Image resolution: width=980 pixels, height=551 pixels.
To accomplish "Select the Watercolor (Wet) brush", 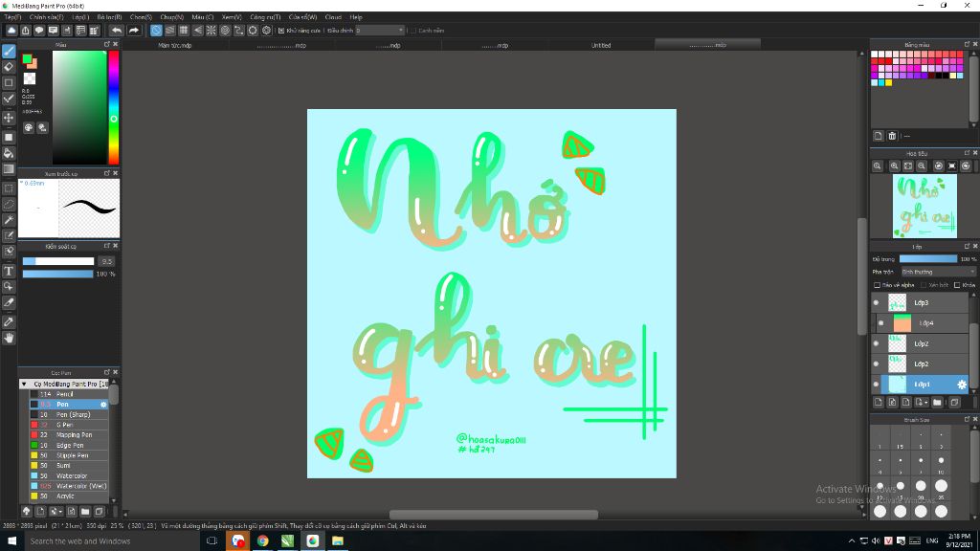I will pos(69,486).
